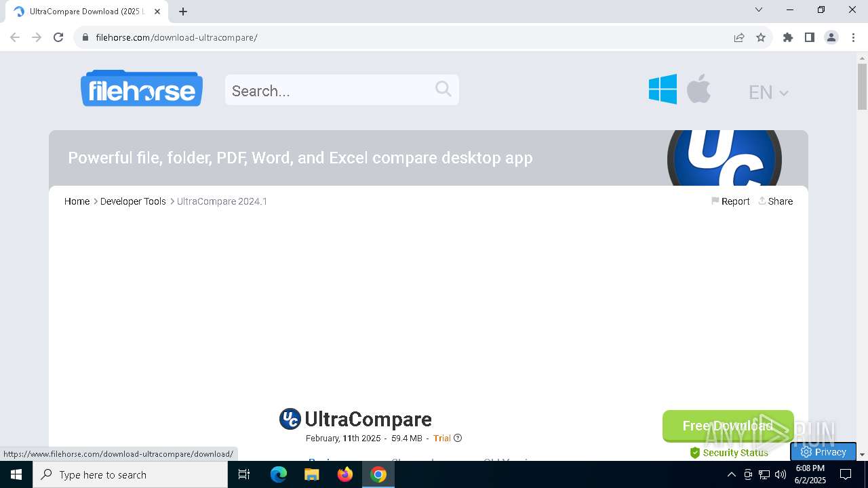Screen dimensions: 868x488
Task: Open Task View on taskbar
Action: point(244,474)
